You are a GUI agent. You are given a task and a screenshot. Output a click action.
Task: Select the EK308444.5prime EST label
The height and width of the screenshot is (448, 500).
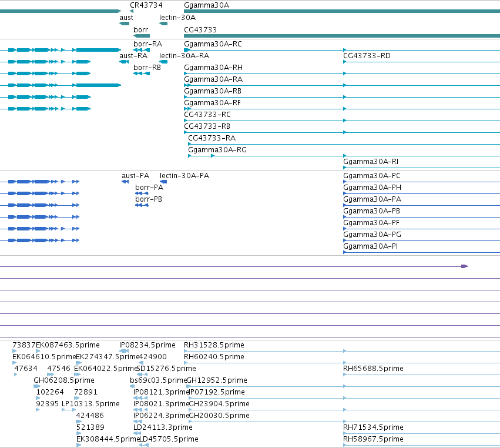click(108, 439)
